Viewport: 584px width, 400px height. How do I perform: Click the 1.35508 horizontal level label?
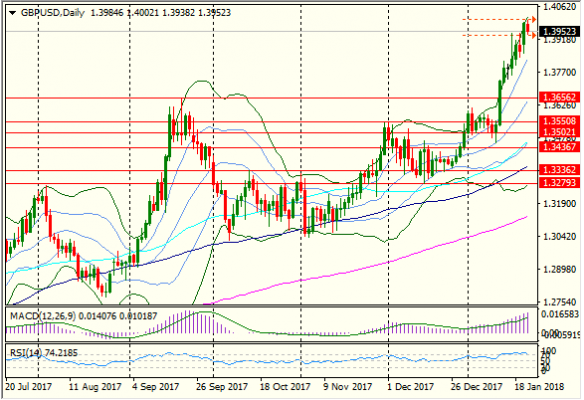pyautogui.click(x=560, y=121)
